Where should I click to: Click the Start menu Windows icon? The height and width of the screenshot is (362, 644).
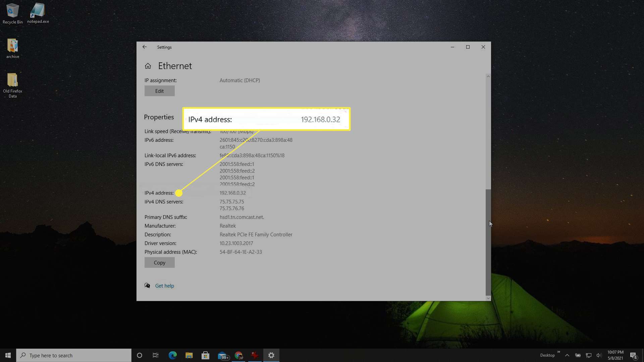(x=7, y=355)
